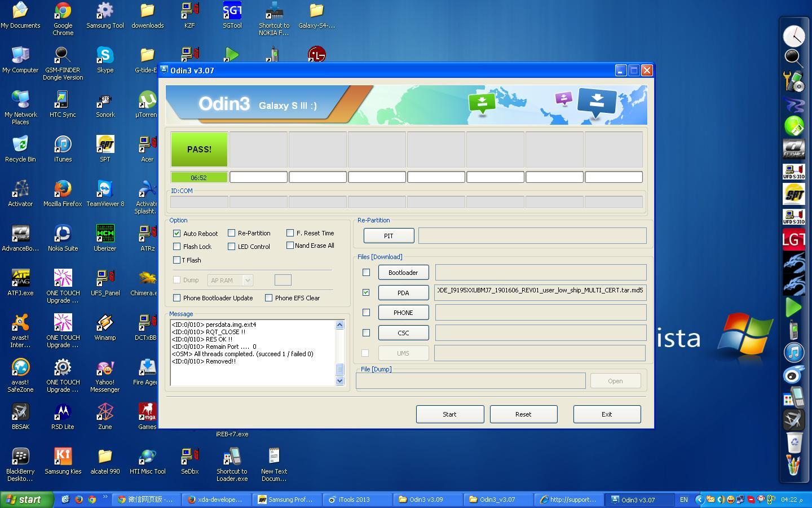Screen dimensions: 812x508
Task: Open the SeDbx desktop icon
Action: click(x=189, y=461)
